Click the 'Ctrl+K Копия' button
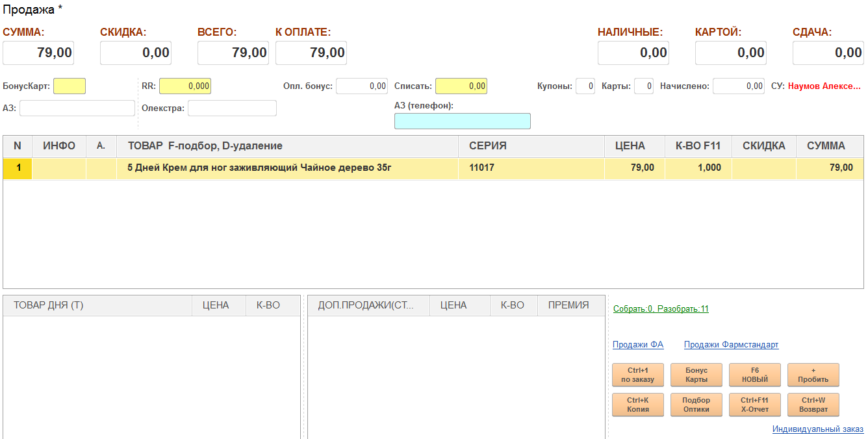The width and height of the screenshot is (868, 439). [x=638, y=405]
